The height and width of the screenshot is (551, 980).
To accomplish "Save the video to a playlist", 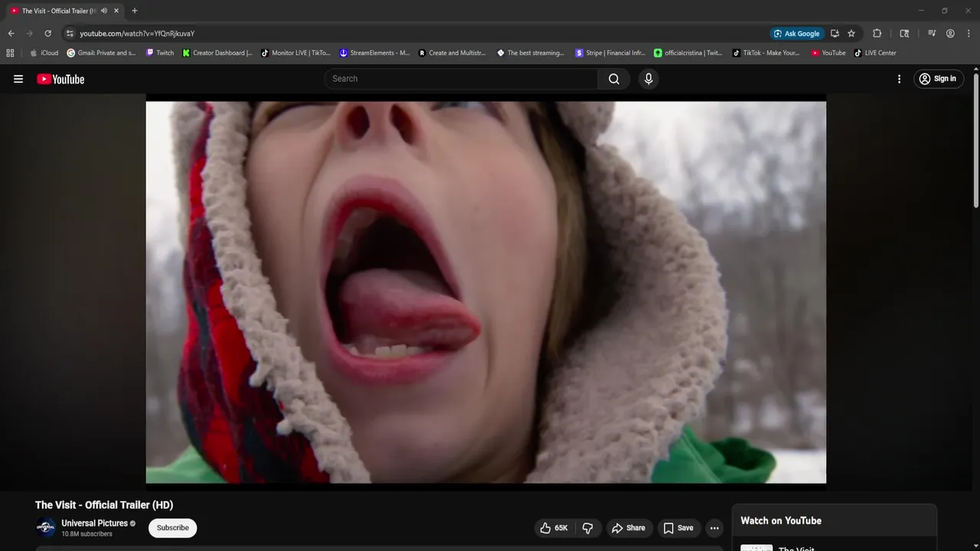I will pos(678,528).
